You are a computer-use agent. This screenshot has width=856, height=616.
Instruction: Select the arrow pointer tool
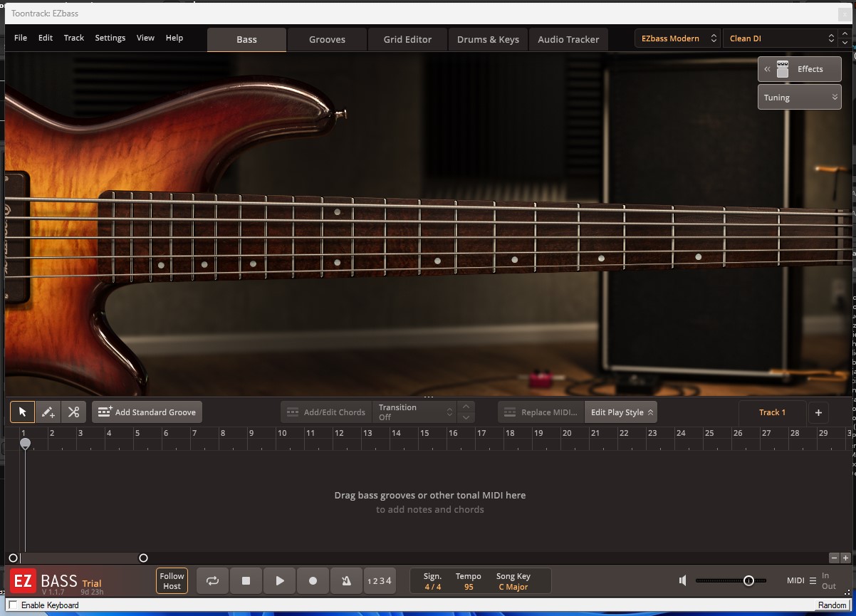(22, 412)
